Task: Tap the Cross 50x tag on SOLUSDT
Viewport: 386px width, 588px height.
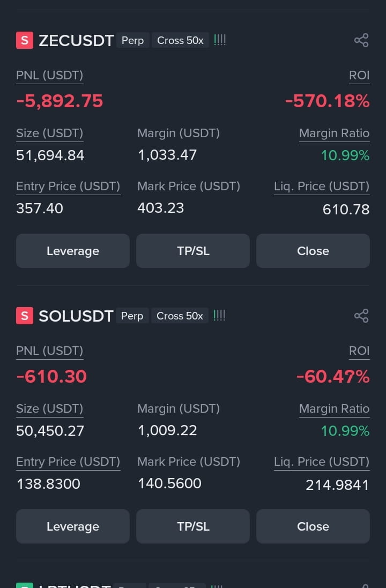Action: pyautogui.click(x=180, y=316)
